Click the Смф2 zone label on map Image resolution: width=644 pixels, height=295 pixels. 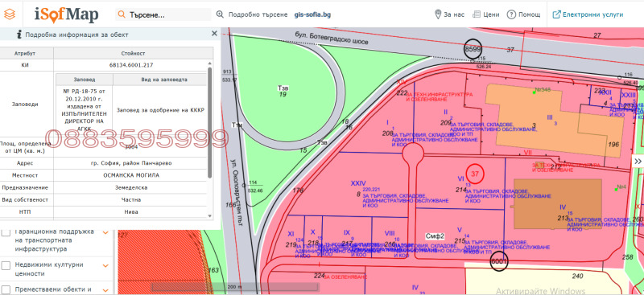tap(436, 236)
